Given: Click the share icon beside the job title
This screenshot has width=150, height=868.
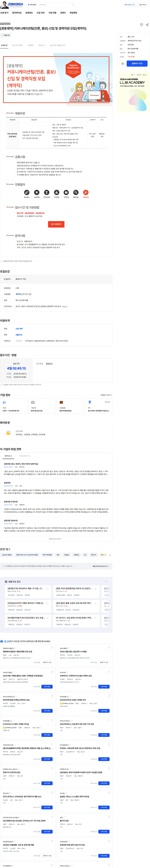Looking at the screenshot, I should click(147, 25).
